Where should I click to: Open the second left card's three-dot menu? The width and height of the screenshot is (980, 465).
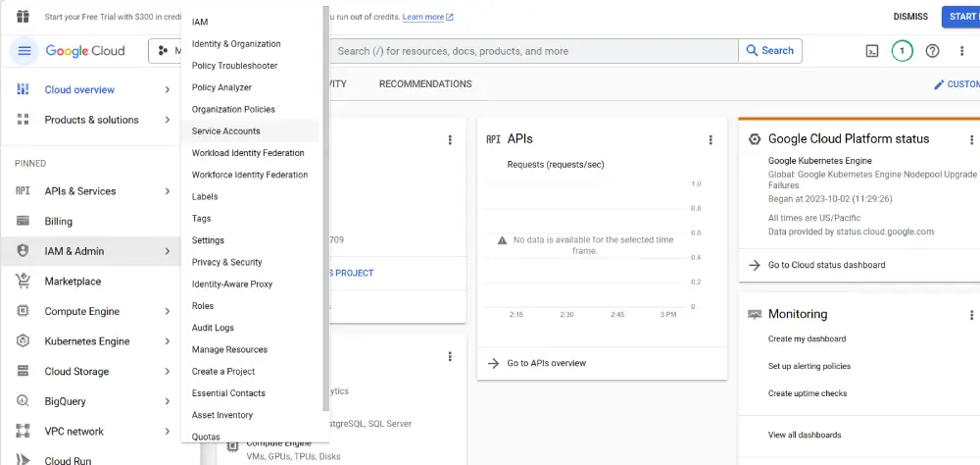[450, 357]
